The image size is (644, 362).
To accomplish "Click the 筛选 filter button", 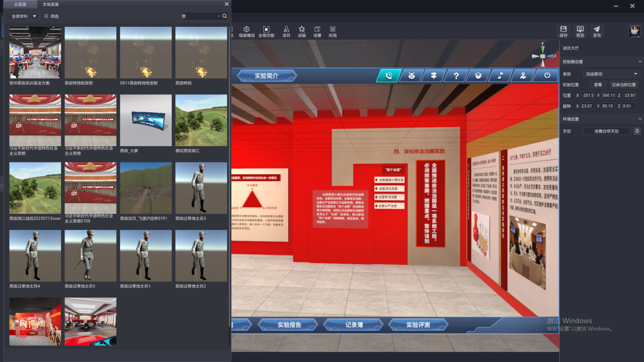I will [51, 16].
